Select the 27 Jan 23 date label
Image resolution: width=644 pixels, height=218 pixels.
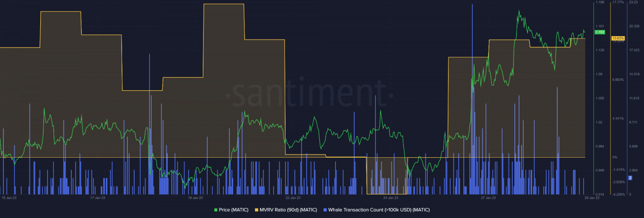coord(488,197)
